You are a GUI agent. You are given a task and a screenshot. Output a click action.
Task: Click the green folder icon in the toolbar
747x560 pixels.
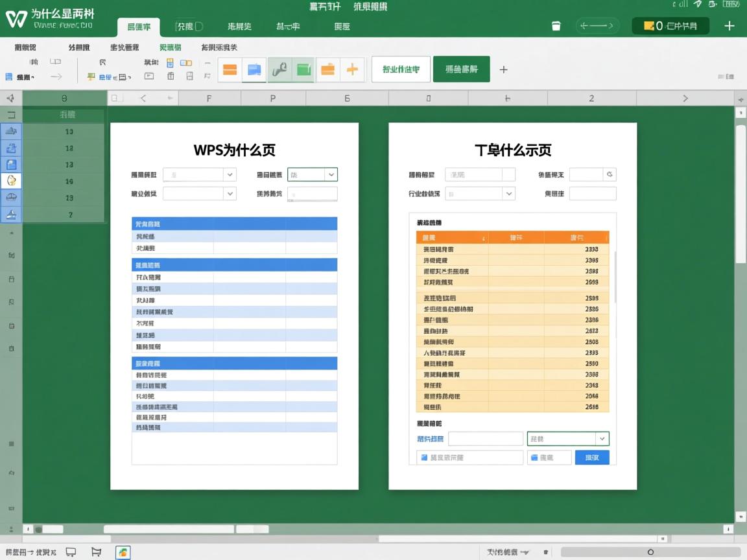click(x=303, y=69)
